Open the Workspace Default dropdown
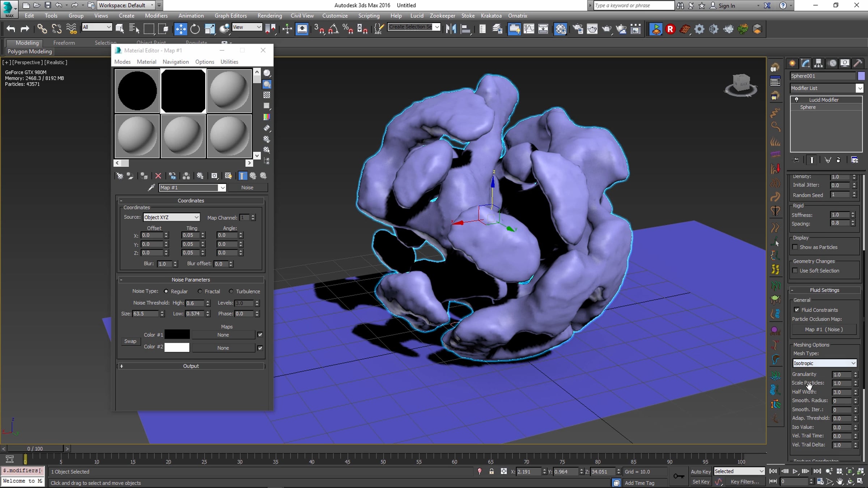Screen dimensions: 868x488 point(126,5)
